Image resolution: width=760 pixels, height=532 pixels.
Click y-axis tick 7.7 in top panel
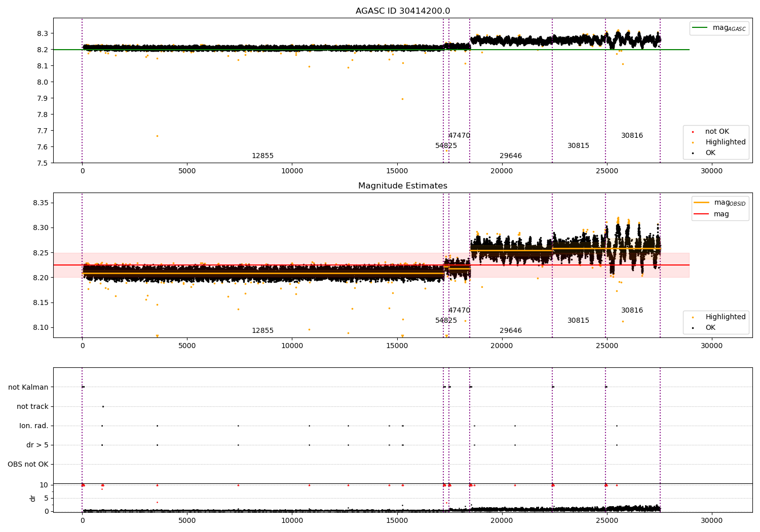pos(43,131)
